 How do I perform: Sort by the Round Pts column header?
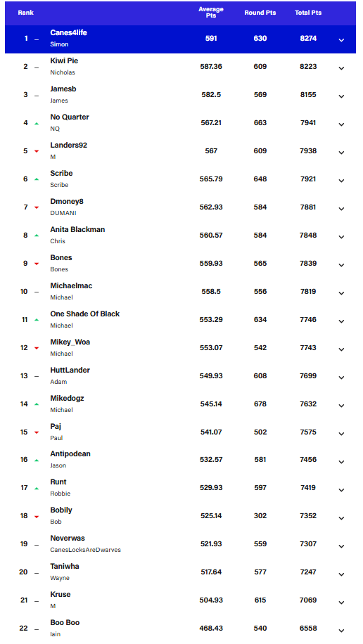tap(260, 13)
